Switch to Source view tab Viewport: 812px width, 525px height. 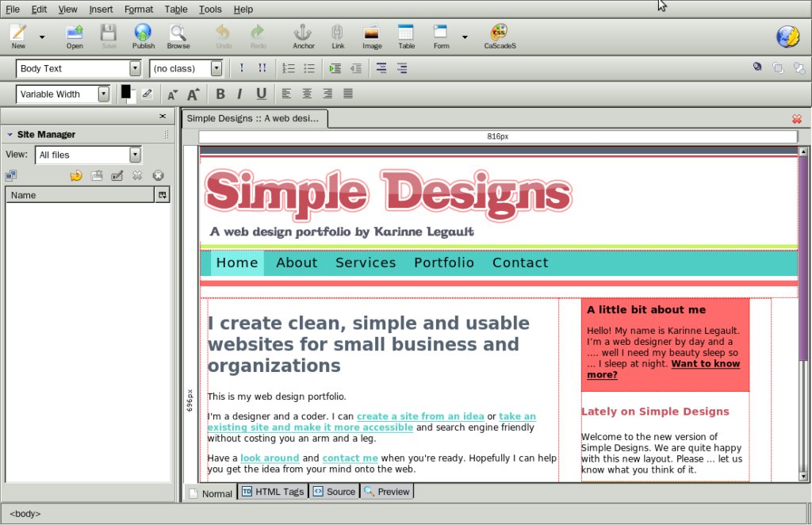click(x=335, y=492)
